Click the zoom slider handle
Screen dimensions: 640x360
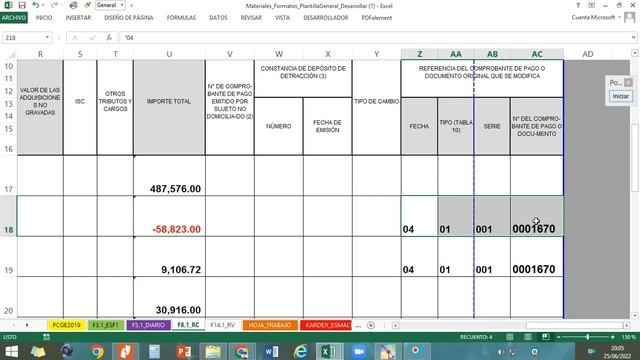point(587,337)
